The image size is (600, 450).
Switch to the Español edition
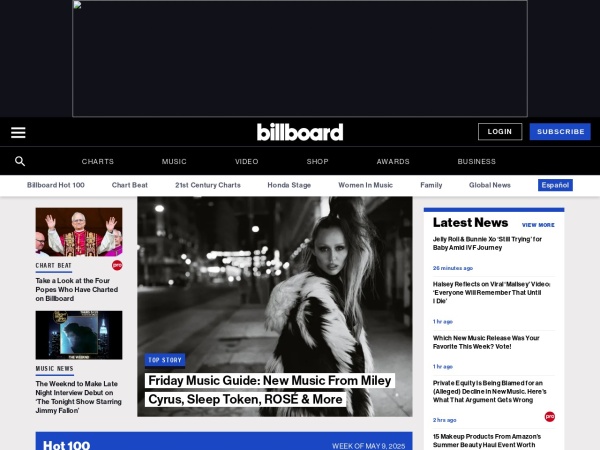pyautogui.click(x=555, y=185)
